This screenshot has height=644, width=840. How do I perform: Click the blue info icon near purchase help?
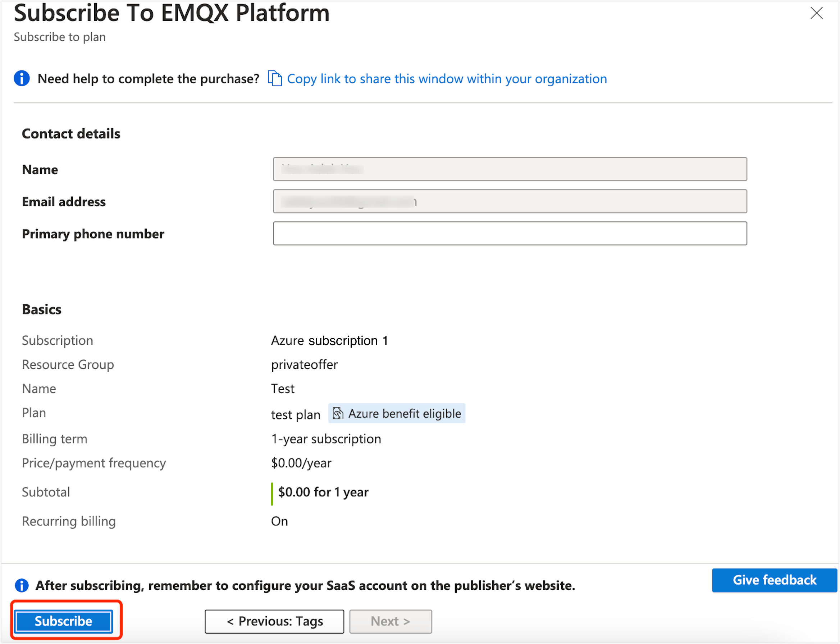pyautogui.click(x=22, y=79)
